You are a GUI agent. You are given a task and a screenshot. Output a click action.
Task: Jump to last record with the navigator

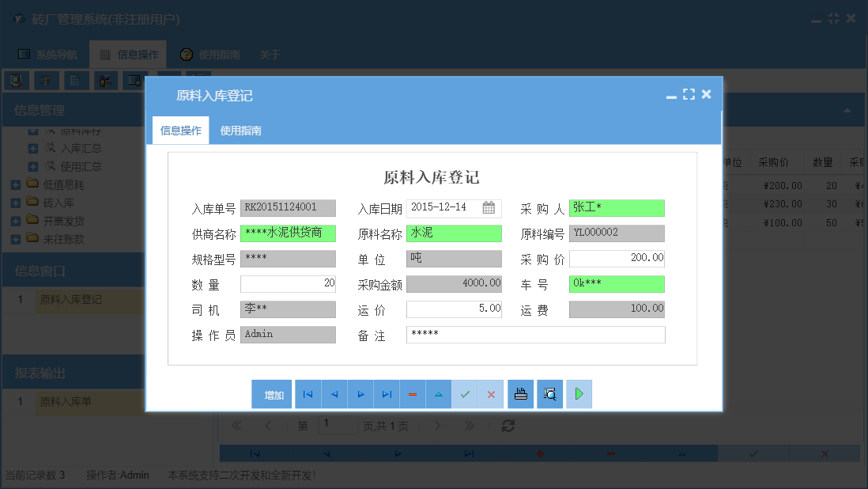(386, 393)
